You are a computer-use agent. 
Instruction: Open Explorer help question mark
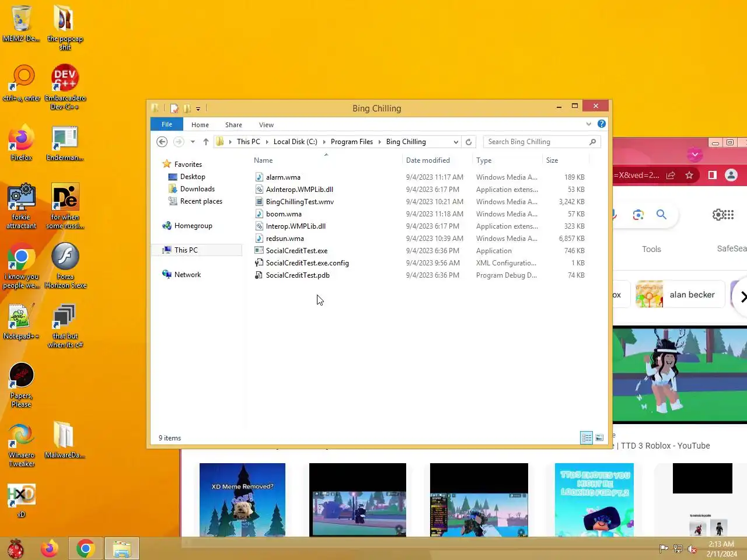point(602,124)
